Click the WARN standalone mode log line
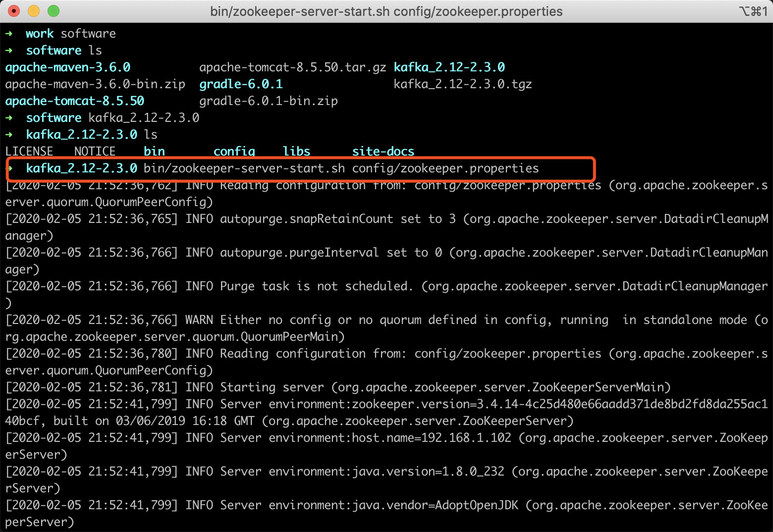The height and width of the screenshot is (532, 773). tap(386, 328)
